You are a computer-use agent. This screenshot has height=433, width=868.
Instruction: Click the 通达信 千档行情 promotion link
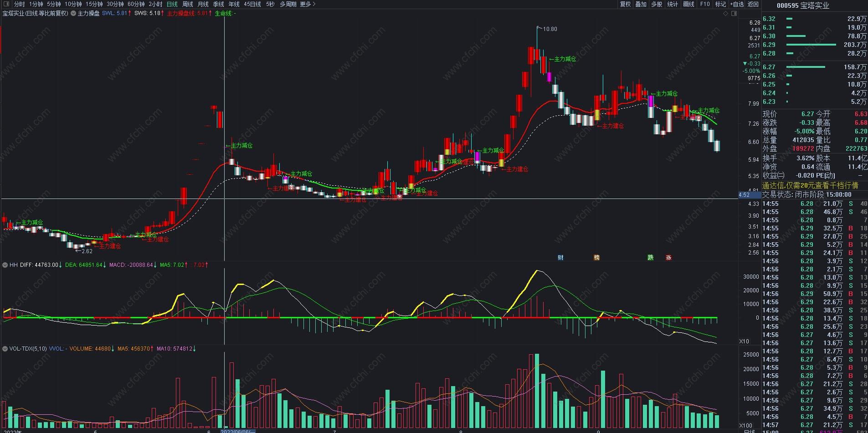tap(810, 185)
